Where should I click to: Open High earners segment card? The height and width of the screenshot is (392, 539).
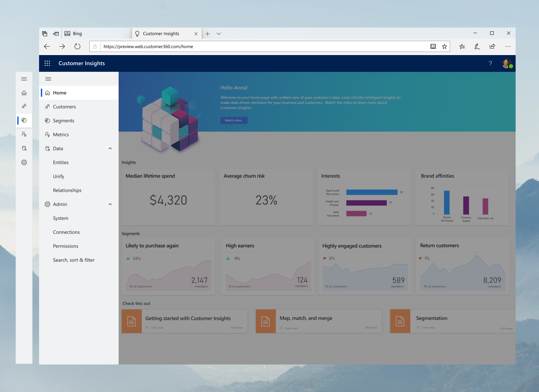coord(268,267)
